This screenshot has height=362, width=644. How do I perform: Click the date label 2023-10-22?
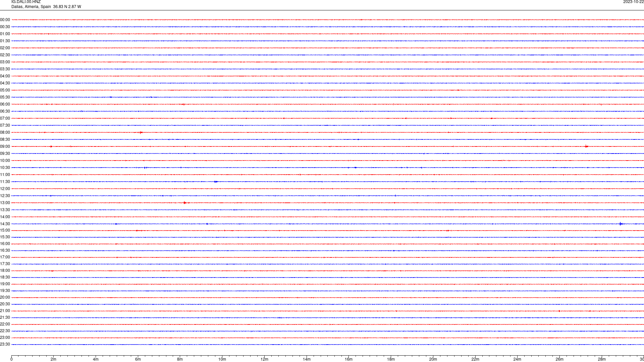pos(633,2)
